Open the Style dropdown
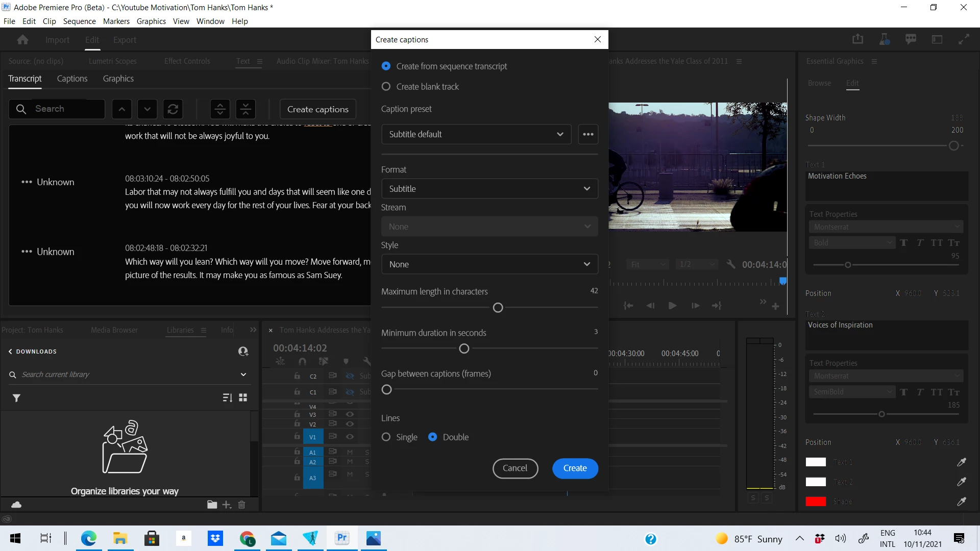The width and height of the screenshot is (980, 551). [x=489, y=264]
